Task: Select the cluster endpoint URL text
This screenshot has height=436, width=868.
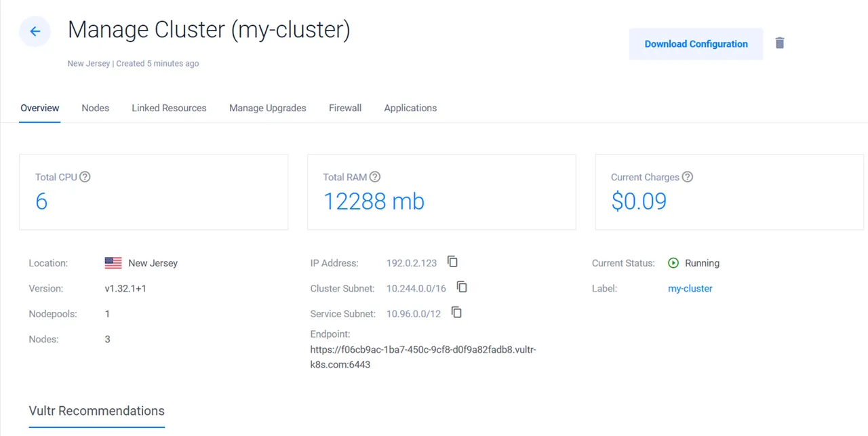Action: tap(423, 357)
